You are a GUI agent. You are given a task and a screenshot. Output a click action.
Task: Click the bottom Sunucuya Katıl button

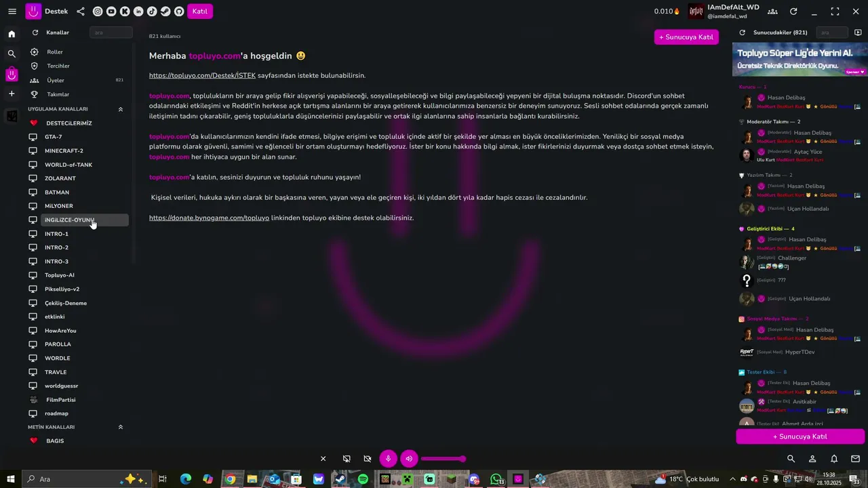800,436
